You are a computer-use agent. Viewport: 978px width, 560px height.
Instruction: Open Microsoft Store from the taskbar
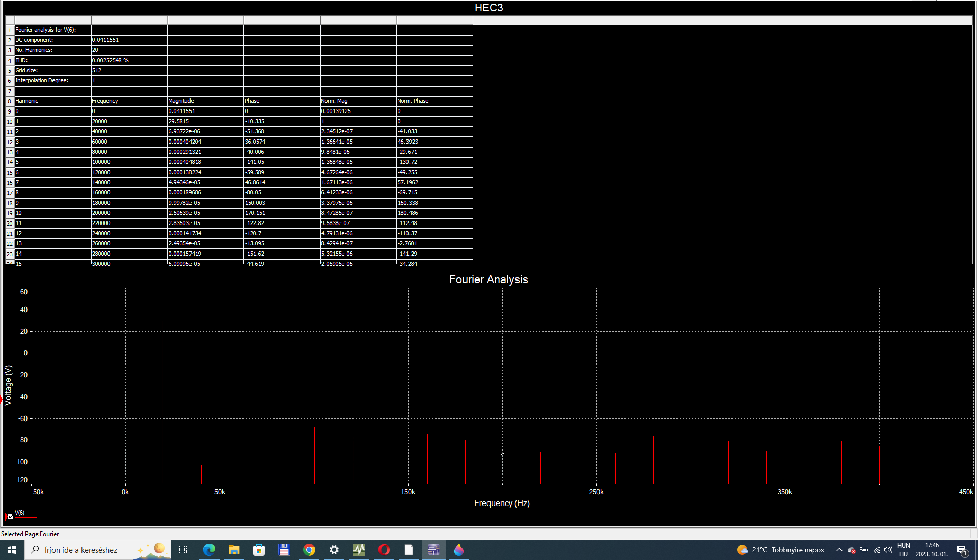259,550
